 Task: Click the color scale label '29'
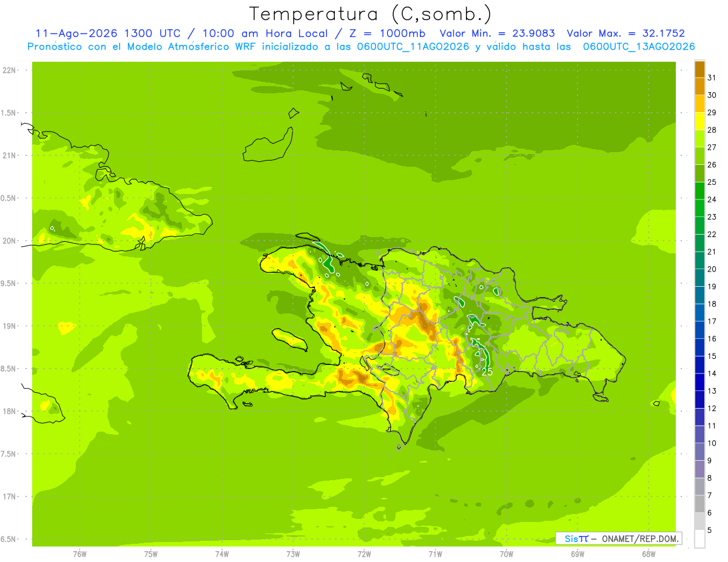(x=712, y=113)
